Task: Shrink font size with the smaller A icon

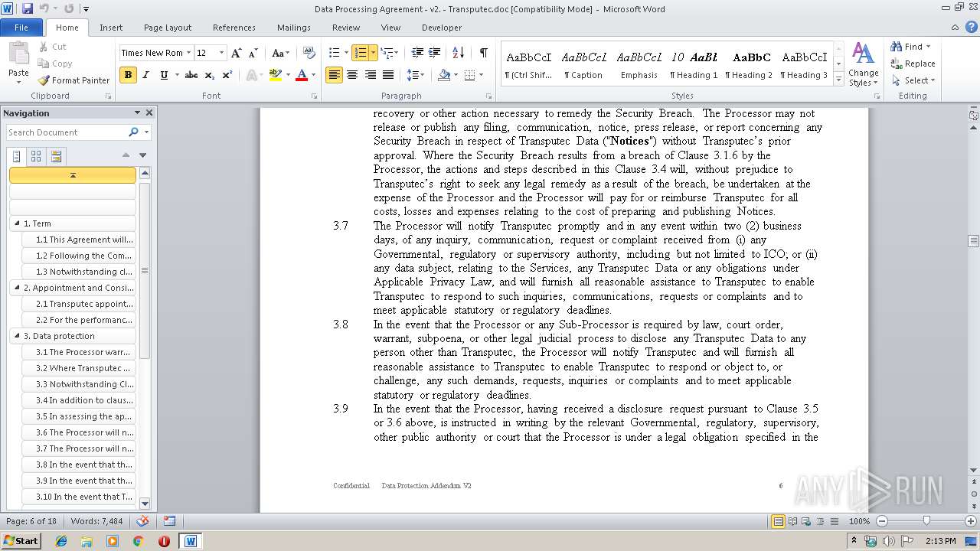Action: coord(253,53)
